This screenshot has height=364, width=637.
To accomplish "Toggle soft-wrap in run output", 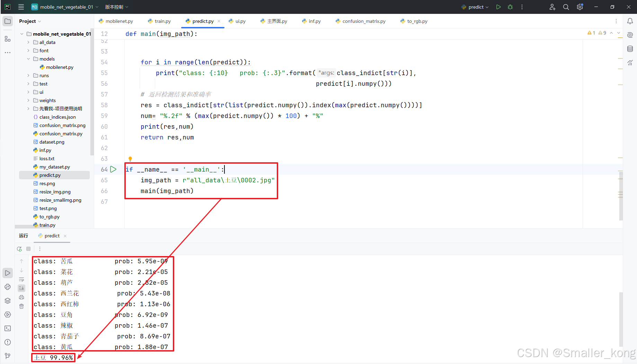I will click(x=21, y=279).
